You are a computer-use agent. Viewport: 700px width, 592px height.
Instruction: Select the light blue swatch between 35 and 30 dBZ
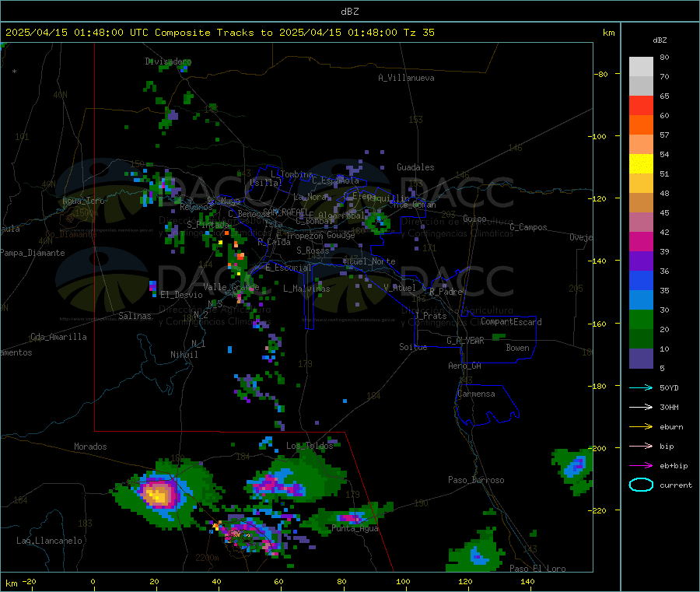[x=641, y=300]
